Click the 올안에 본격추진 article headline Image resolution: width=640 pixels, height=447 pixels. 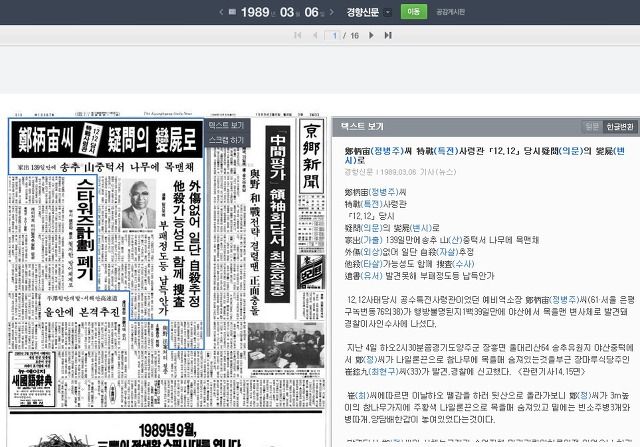[x=83, y=312]
